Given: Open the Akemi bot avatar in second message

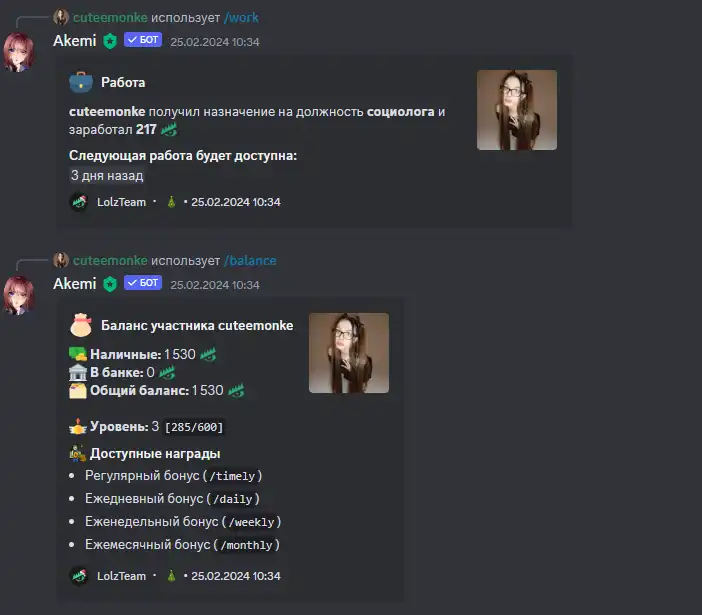Looking at the screenshot, I should click(x=19, y=295).
